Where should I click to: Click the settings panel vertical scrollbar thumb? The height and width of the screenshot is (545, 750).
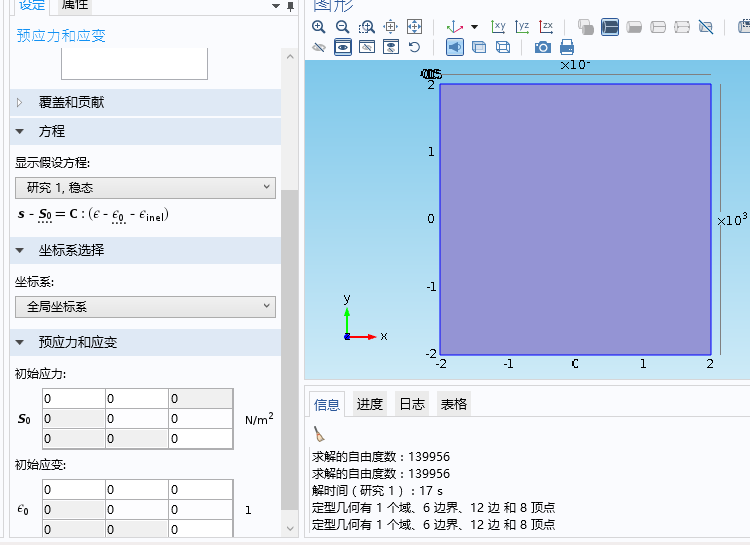point(289,349)
